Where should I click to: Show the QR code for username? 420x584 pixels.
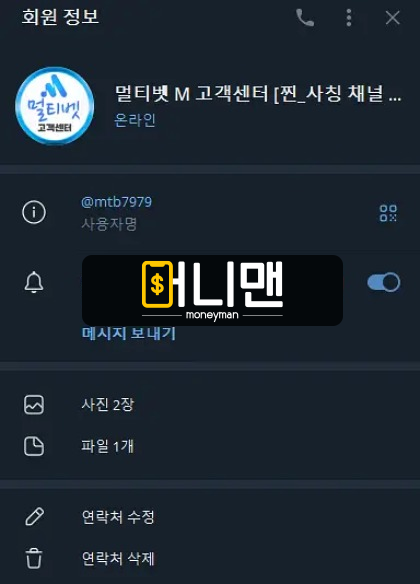click(388, 213)
